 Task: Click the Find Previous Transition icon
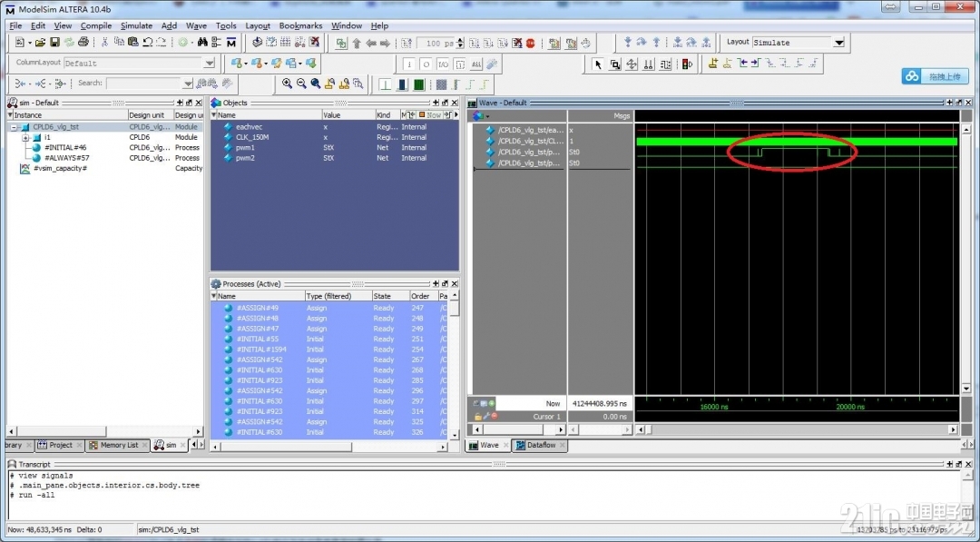(742, 64)
